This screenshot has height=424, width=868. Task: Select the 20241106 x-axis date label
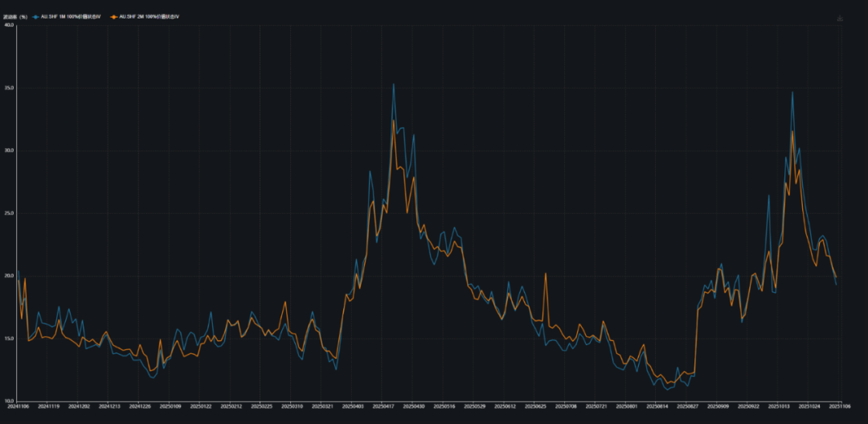[x=18, y=407]
